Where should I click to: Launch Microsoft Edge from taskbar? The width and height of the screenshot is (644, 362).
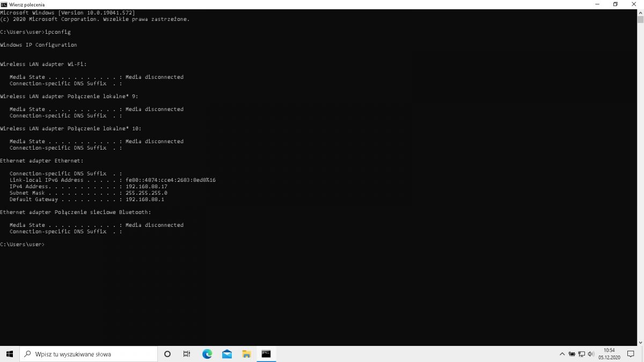tap(207, 354)
